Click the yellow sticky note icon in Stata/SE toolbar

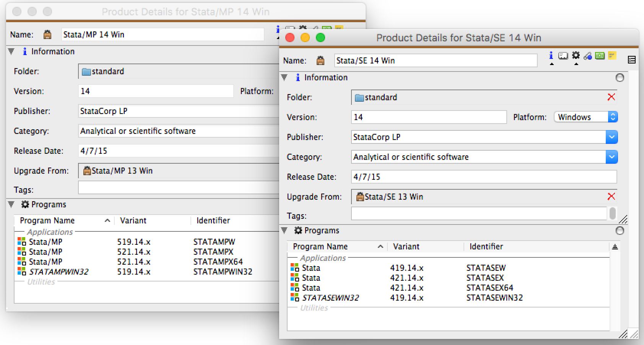pos(612,56)
